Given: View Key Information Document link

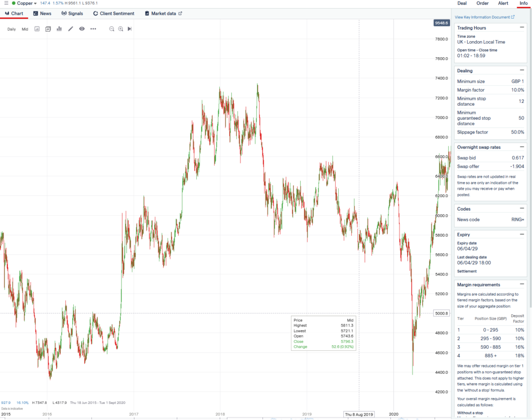Looking at the screenshot, I should (x=485, y=17).
